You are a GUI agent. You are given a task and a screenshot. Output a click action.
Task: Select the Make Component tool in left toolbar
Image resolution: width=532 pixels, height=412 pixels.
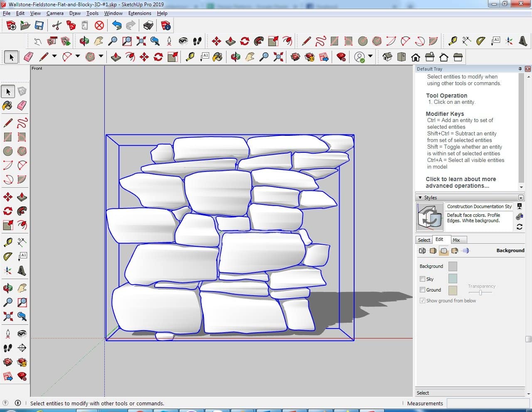[x=22, y=91]
